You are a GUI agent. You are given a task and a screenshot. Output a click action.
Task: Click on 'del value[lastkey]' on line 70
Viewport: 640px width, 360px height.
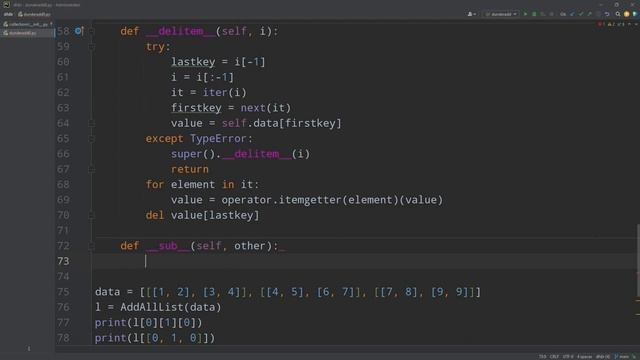[x=202, y=215]
